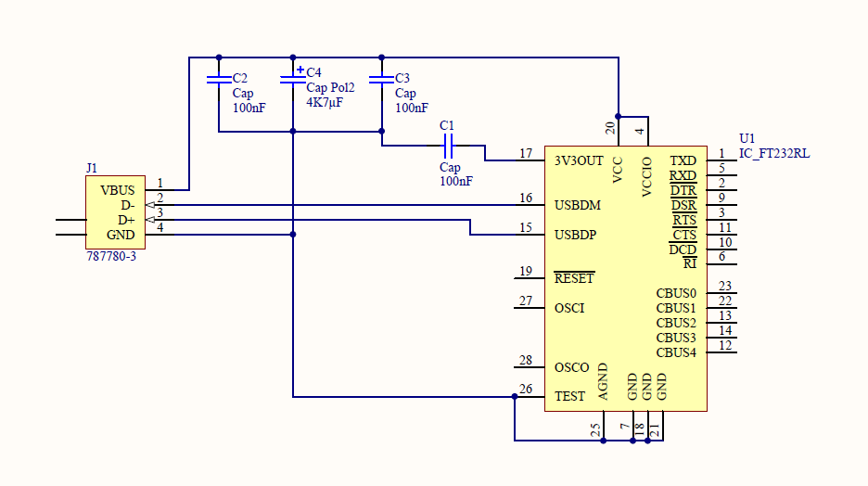
Task: Click the DTR pin label
Action: (x=683, y=190)
